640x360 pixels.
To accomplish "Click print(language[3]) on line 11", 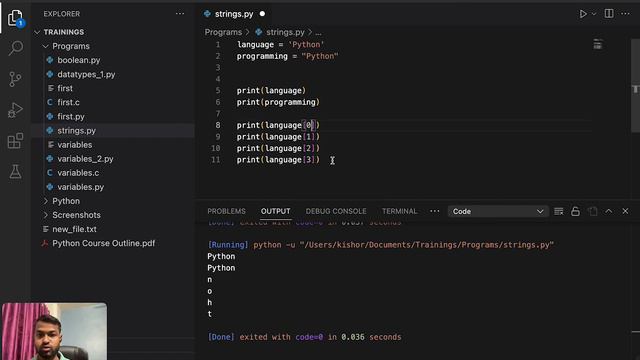I will coord(278,160).
